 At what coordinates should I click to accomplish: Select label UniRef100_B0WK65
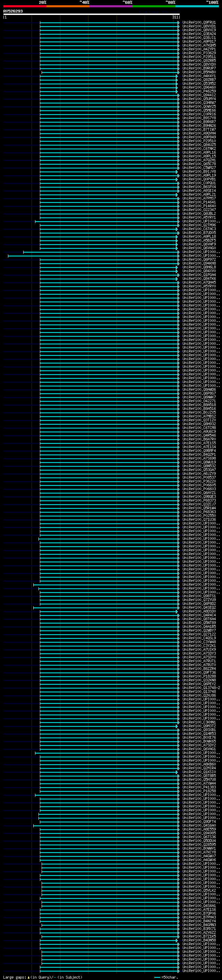199,741
